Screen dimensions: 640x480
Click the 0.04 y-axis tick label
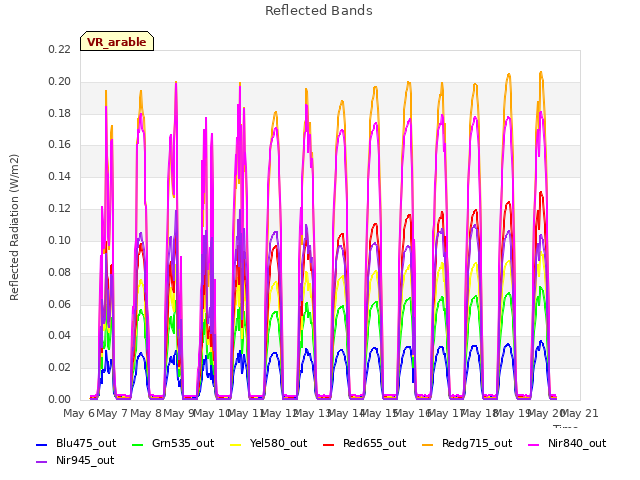pos(60,336)
